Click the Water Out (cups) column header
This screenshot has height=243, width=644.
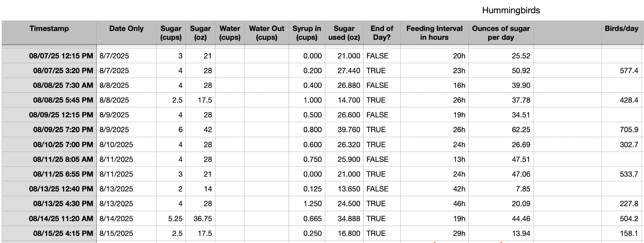pos(267,33)
